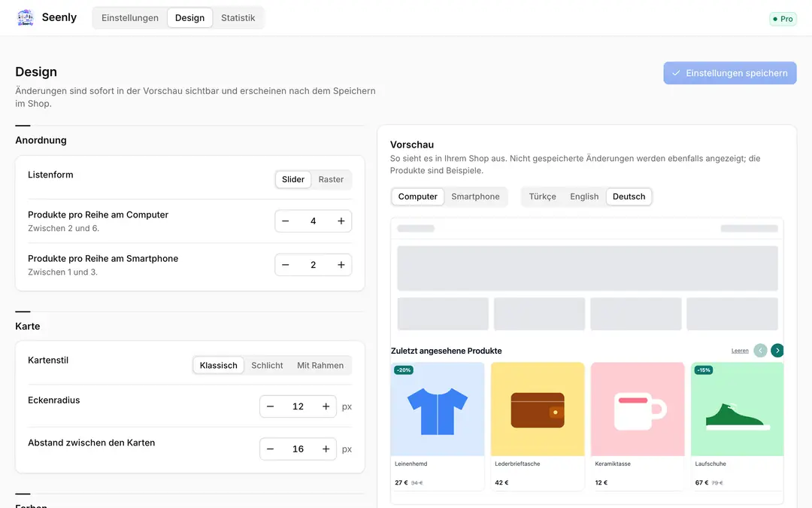Set preview language to English
This screenshot has width=812, height=508.
(584, 196)
